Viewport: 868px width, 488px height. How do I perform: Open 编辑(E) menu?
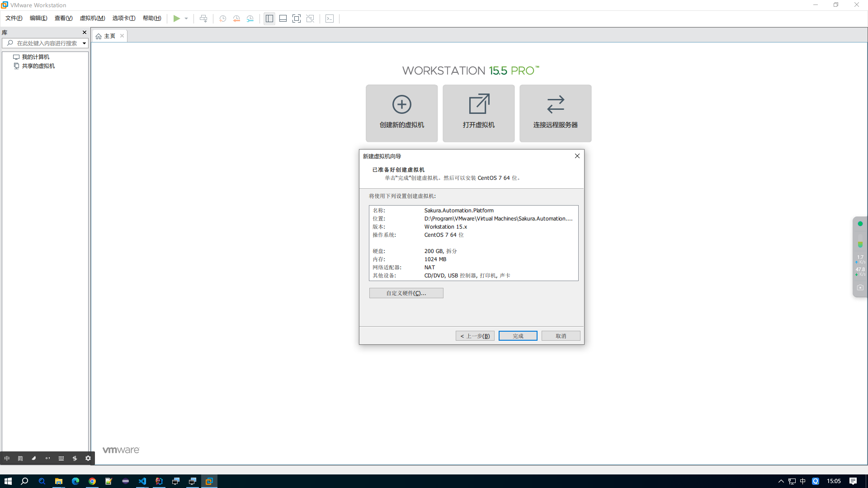coord(38,18)
